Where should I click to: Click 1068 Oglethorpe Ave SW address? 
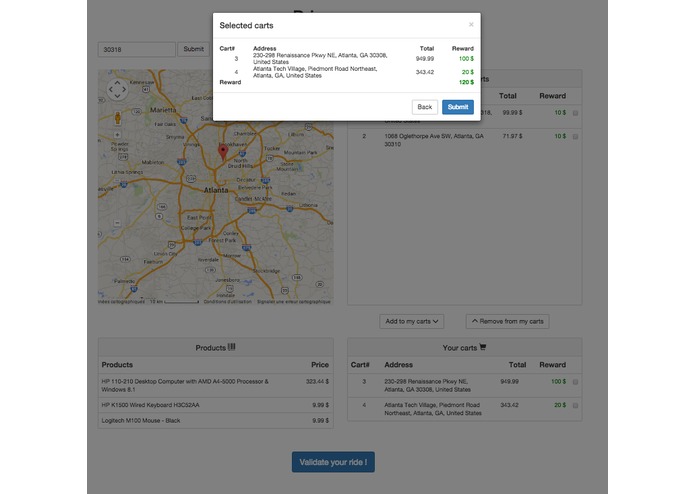[433, 140]
